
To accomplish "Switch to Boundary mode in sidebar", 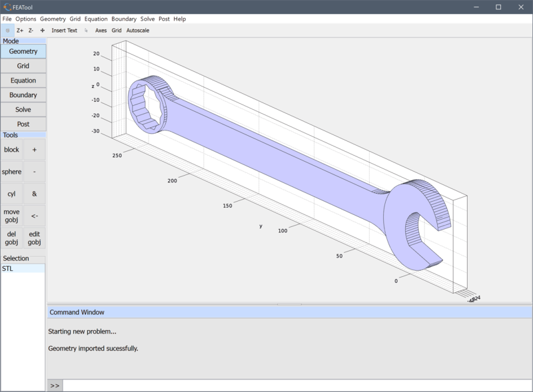I will (23, 95).
